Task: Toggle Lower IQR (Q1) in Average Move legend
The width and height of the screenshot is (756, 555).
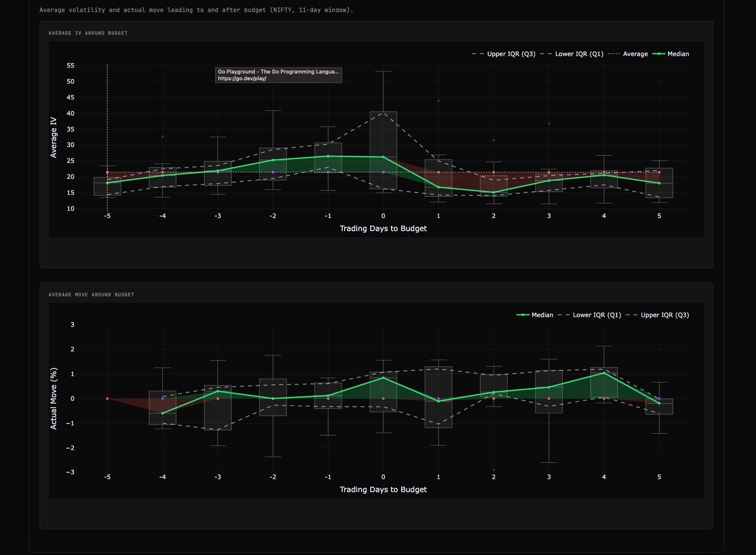Action: coord(596,315)
